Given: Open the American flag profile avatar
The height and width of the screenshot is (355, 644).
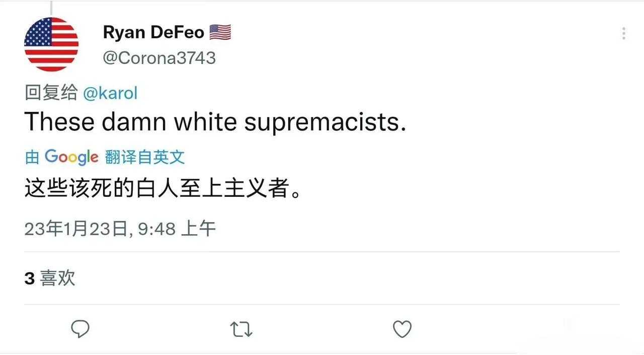Looking at the screenshot, I should pos(51,44).
